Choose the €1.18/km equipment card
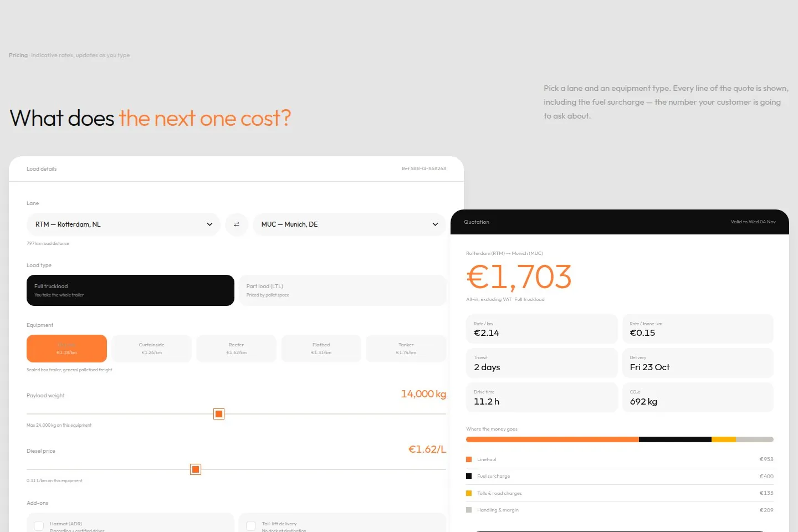Image resolution: width=798 pixels, height=532 pixels. (x=66, y=349)
